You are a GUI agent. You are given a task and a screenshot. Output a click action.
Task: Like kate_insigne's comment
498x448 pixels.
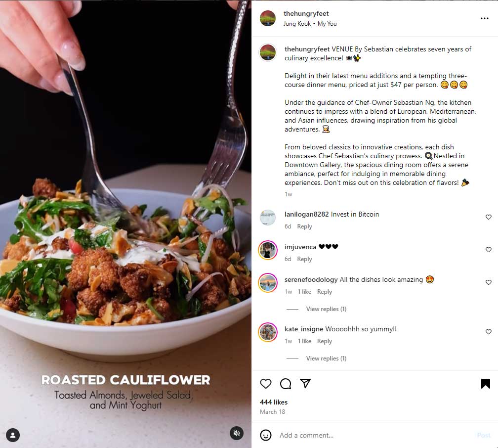[488, 332]
